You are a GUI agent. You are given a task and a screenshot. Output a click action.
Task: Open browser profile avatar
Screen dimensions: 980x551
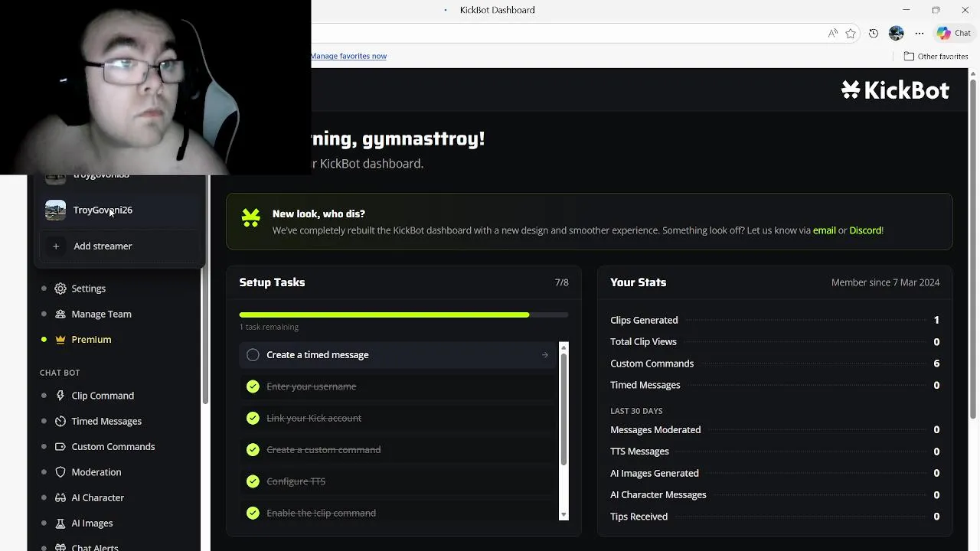[896, 33]
